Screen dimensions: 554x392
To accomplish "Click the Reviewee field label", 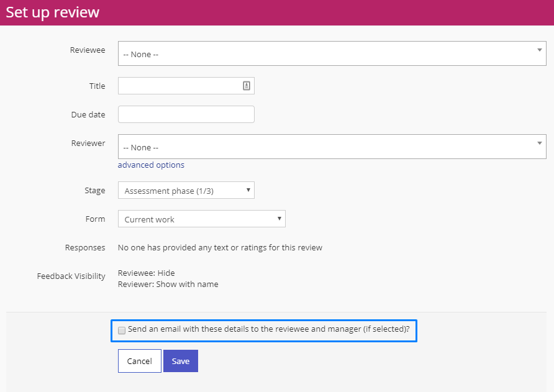I will [x=88, y=50].
